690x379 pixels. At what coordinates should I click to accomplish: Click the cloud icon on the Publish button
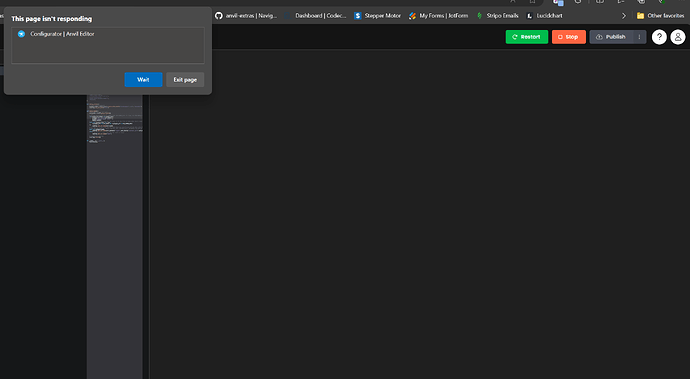[x=599, y=37]
